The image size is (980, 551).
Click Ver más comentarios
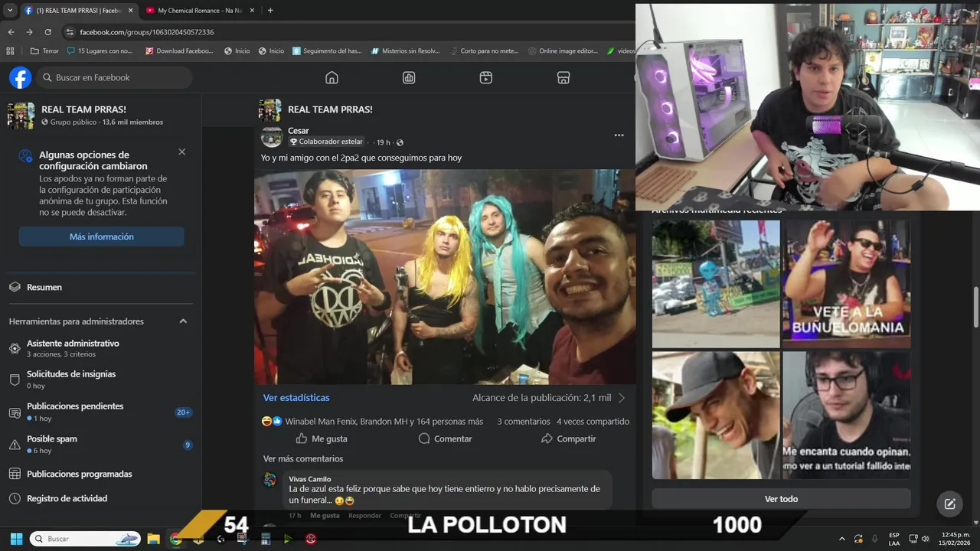click(x=303, y=458)
